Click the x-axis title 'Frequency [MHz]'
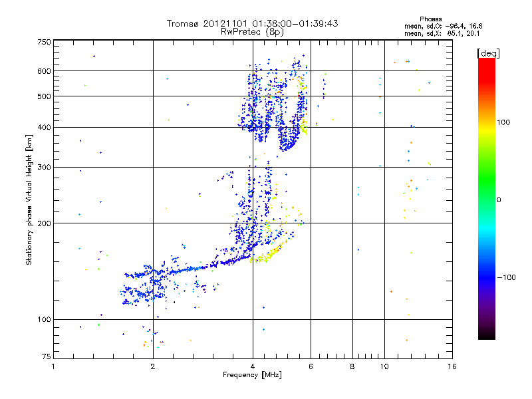532x399 pixels. point(252,375)
